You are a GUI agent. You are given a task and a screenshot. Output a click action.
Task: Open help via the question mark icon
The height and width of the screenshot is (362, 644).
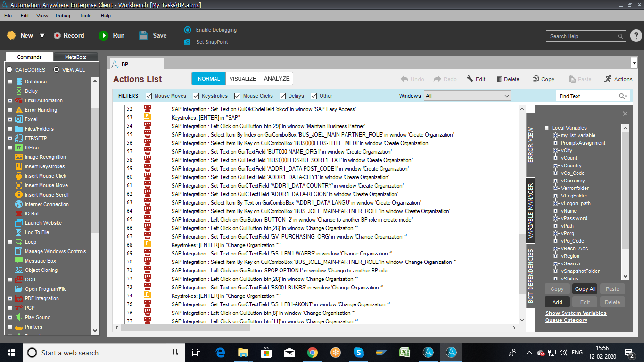(636, 36)
